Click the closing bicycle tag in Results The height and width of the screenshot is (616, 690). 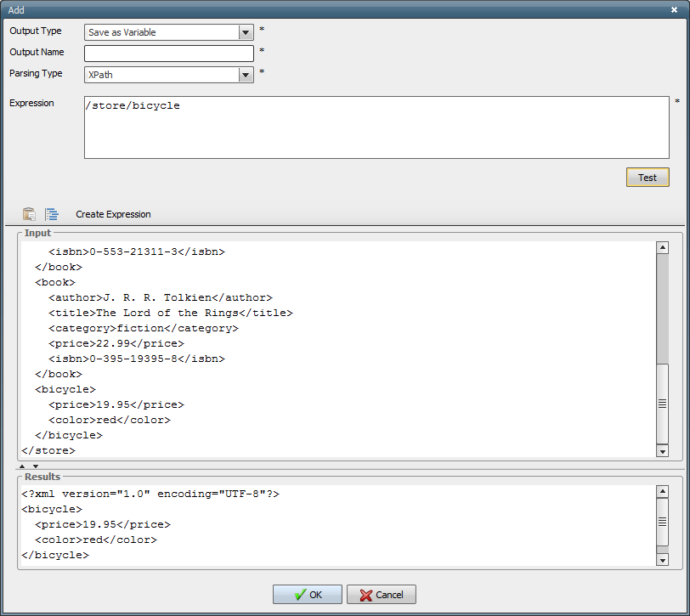(x=55, y=556)
